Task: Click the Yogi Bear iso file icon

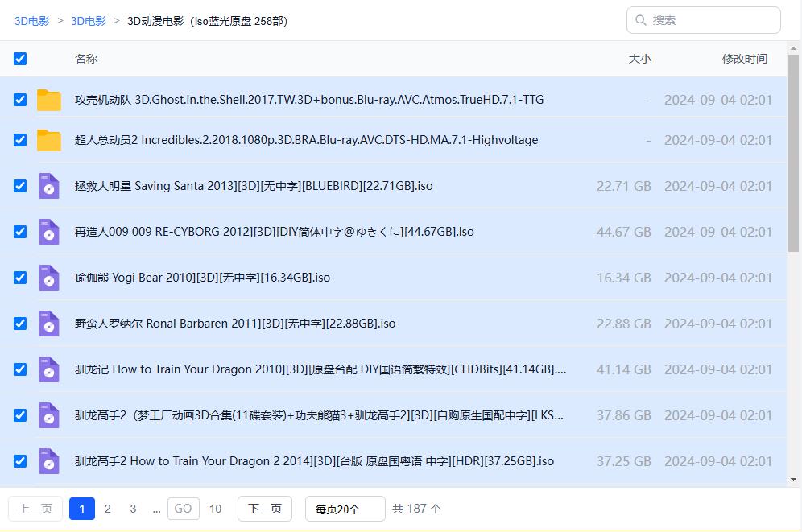Action: (x=49, y=278)
